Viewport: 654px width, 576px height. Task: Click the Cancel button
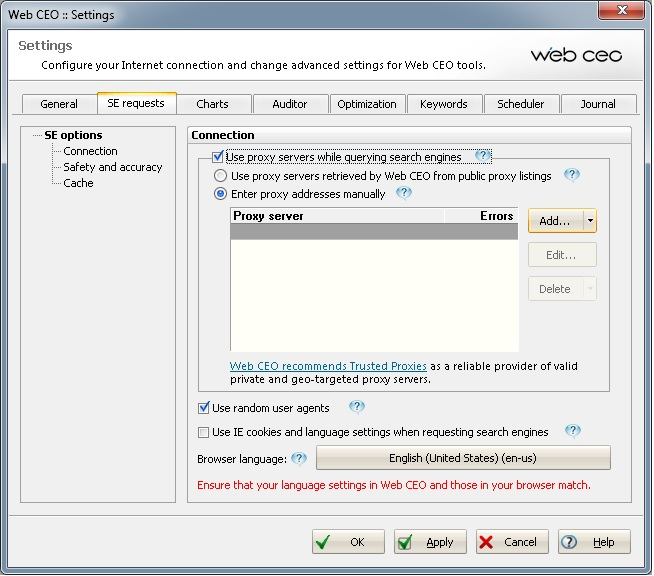(x=512, y=542)
